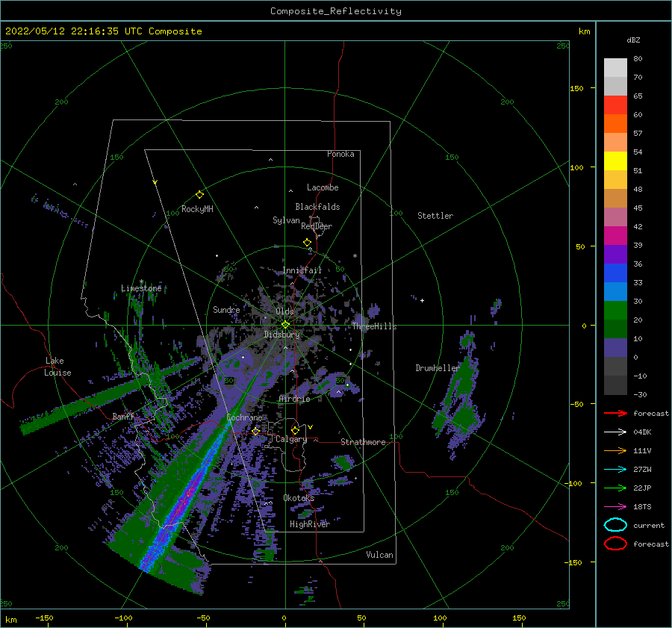Click the Didsbury town label
The height and width of the screenshot is (628, 672).
281,335
